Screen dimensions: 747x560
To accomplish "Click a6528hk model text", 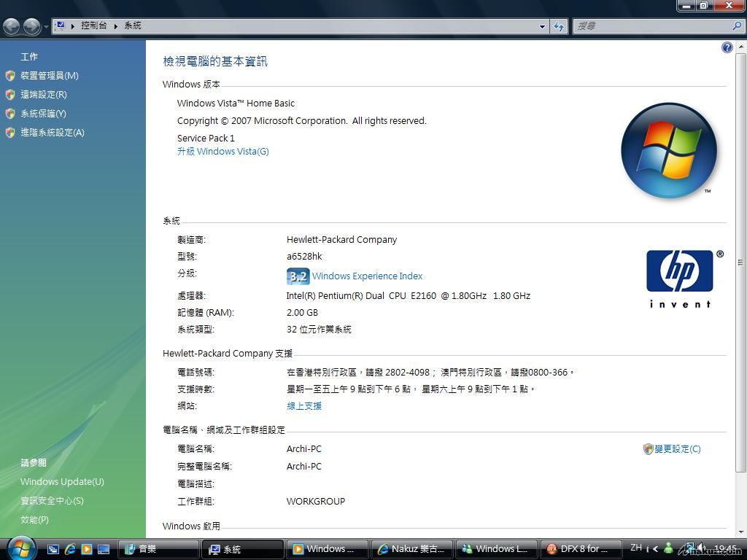I will click(x=304, y=256).
